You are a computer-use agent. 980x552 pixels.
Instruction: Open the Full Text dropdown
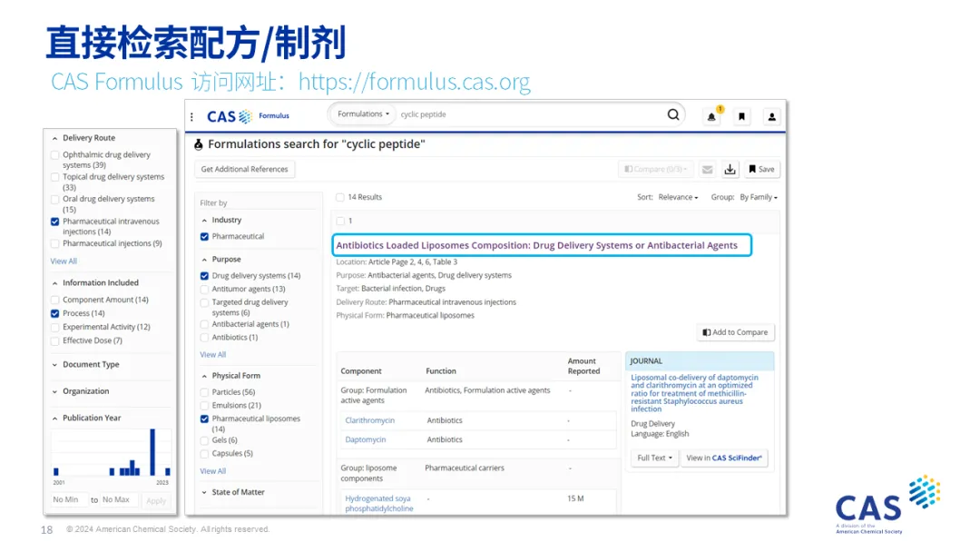(x=654, y=458)
